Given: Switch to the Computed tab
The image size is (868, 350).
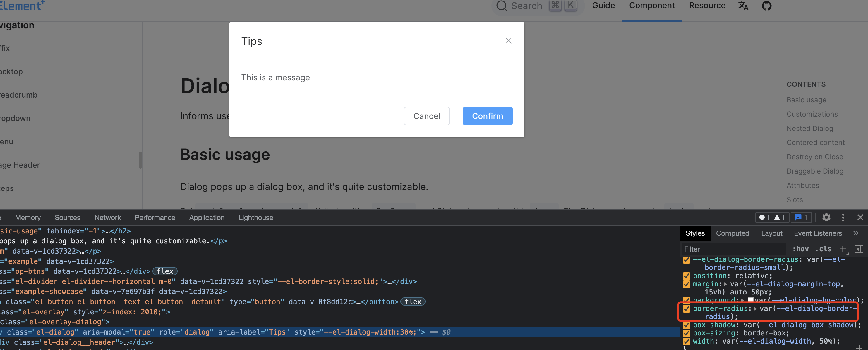Looking at the screenshot, I should coord(732,233).
